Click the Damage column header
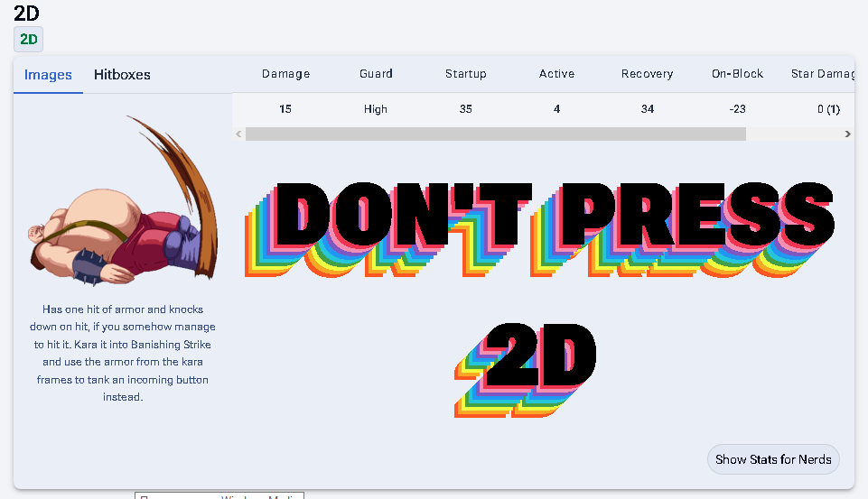Viewport: 868px width, 499px height. (285, 74)
